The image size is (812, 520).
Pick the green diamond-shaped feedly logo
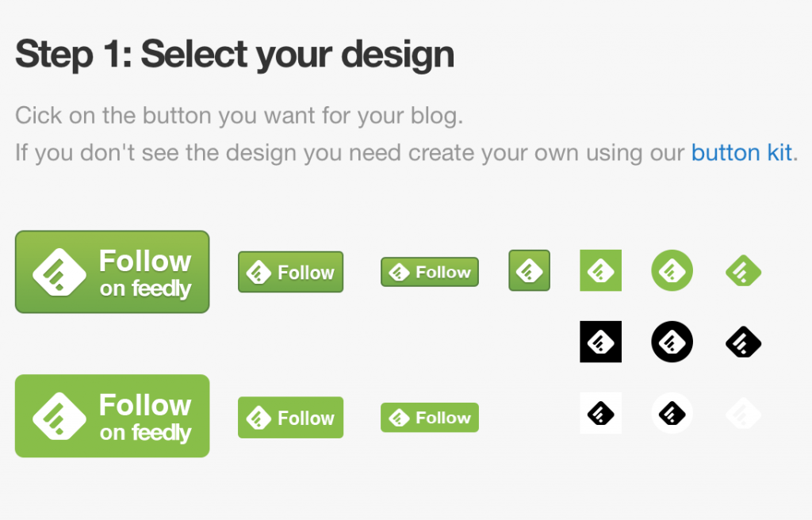[x=743, y=271]
